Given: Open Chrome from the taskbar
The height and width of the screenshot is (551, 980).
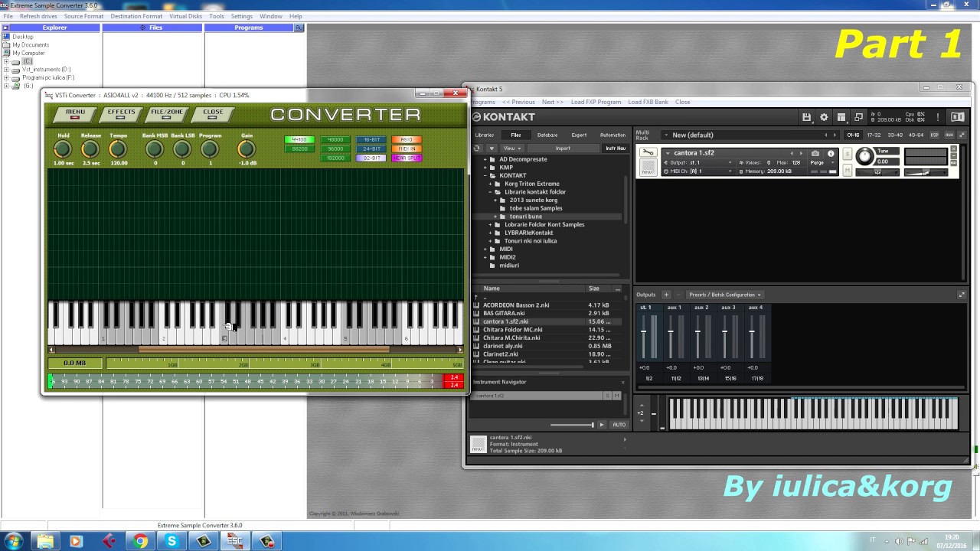Looking at the screenshot, I should [140, 541].
